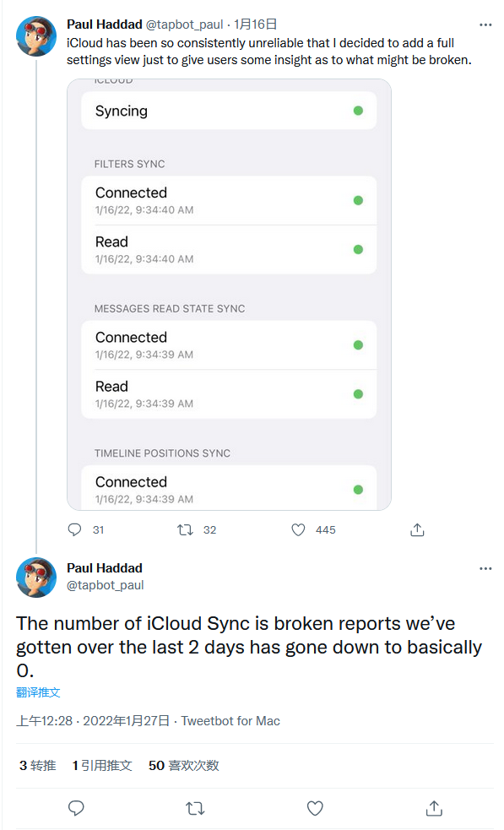Like the first tweet with 445 likes

tap(299, 529)
